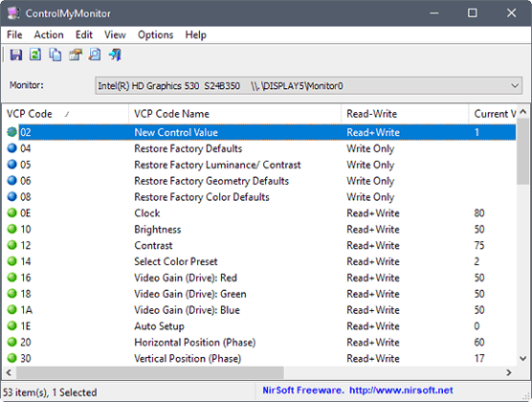
Task: Expand the Monitor selection dropdown
Action: pyautogui.click(x=515, y=85)
